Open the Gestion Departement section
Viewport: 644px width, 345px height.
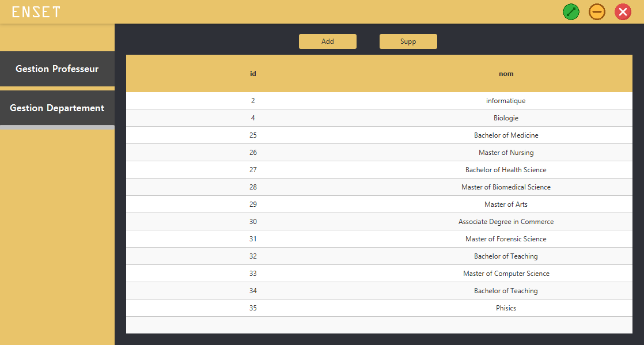point(57,108)
